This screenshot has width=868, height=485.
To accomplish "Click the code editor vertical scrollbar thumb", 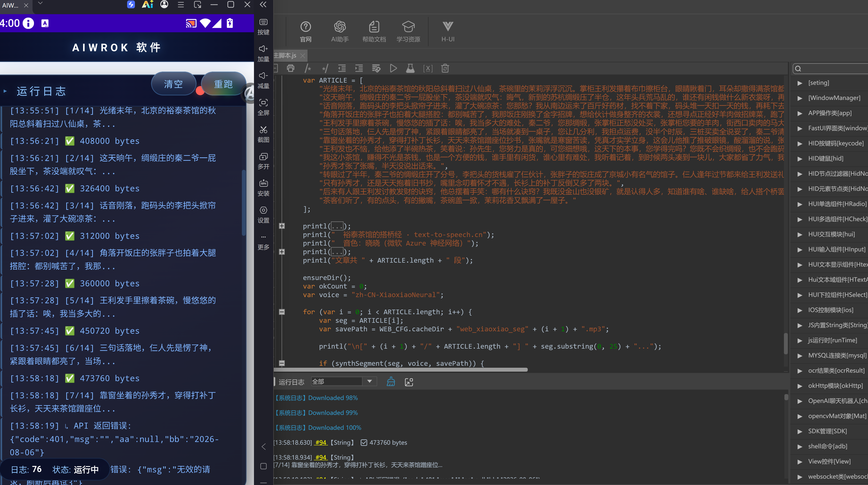I will pyautogui.click(x=786, y=343).
